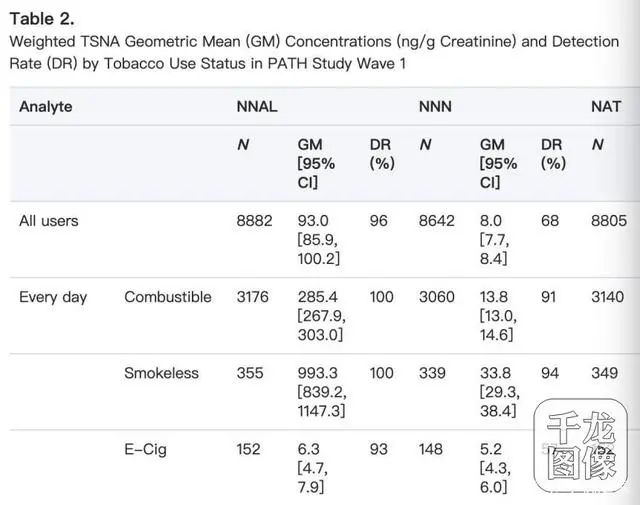Select the Smokeless row label
Image resolution: width=640 pixels, height=505 pixels.
[161, 373]
